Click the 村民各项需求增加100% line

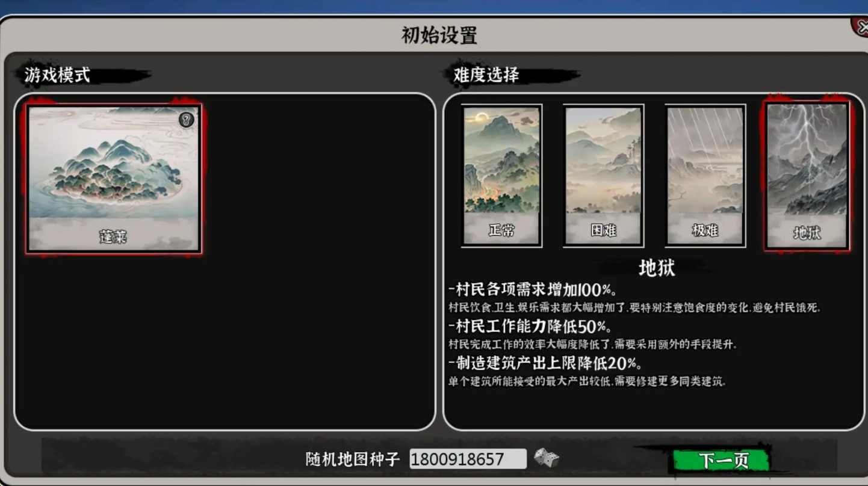(x=533, y=290)
